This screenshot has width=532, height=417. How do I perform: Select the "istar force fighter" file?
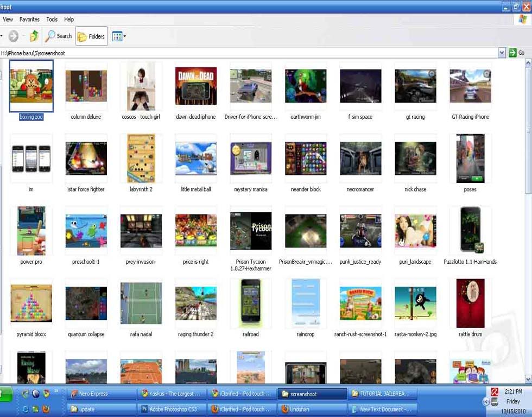pyautogui.click(x=86, y=163)
